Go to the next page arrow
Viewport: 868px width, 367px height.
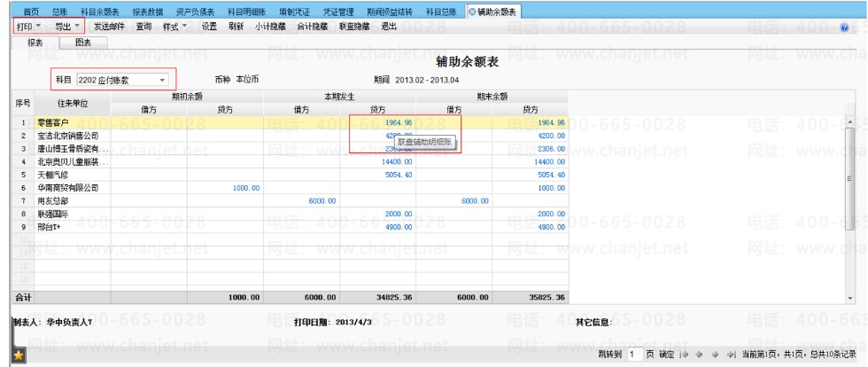tap(716, 355)
